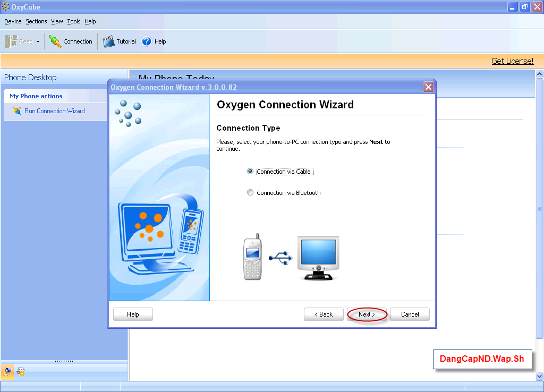Image resolution: width=544 pixels, height=392 pixels.
Task: Close the Oxygen Connection Wizard dialog
Action: (429, 87)
